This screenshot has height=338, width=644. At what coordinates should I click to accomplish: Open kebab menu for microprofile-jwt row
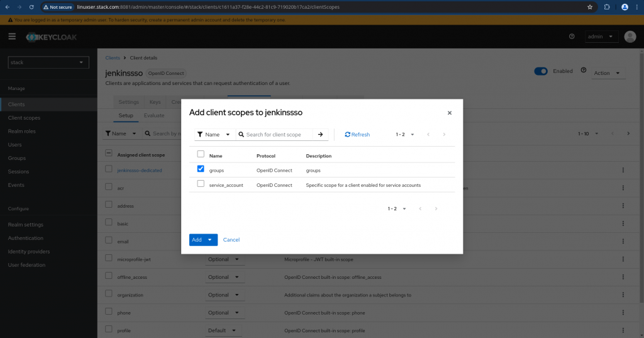tap(623, 259)
